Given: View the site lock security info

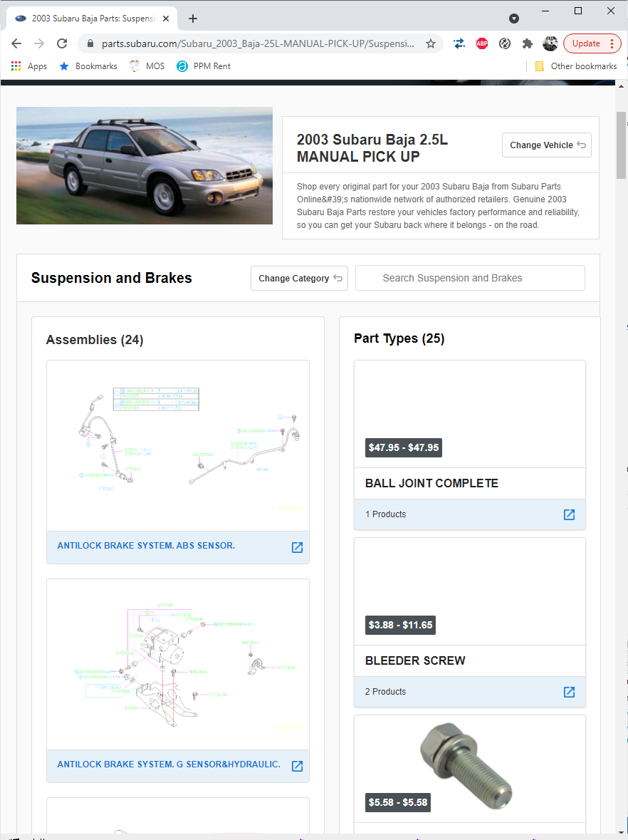Looking at the screenshot, I should [x=90, y=44].
